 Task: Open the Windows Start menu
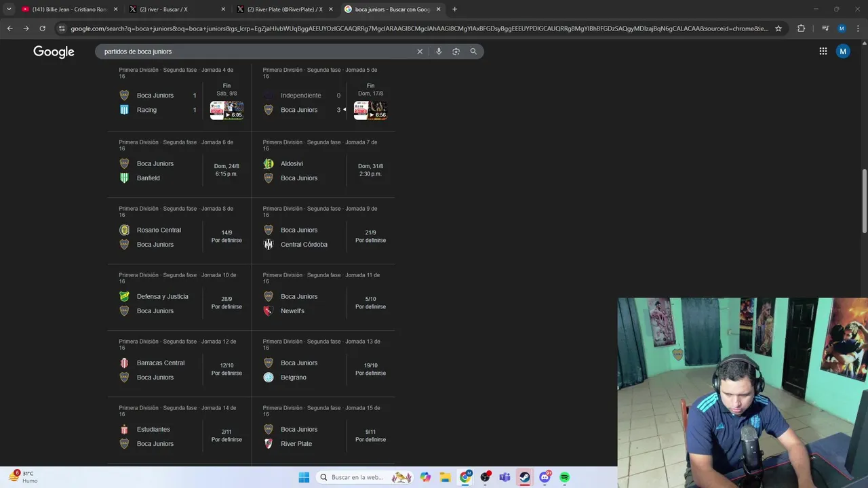[304, 477]
